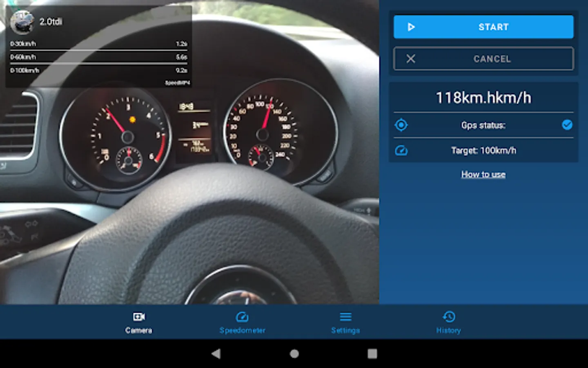Image resolution: width=588 pixels, height=368 pixels.
Task: Click the 1.2s time value
Action: tap(182, 44)
